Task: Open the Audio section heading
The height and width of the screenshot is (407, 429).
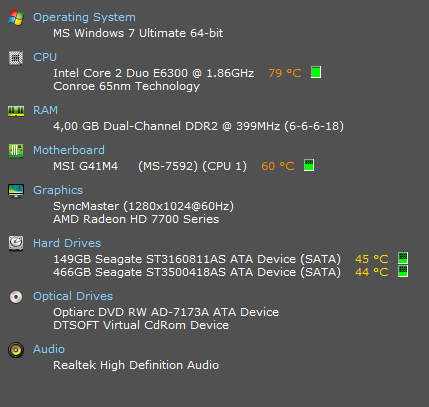Action: point(49,349)
